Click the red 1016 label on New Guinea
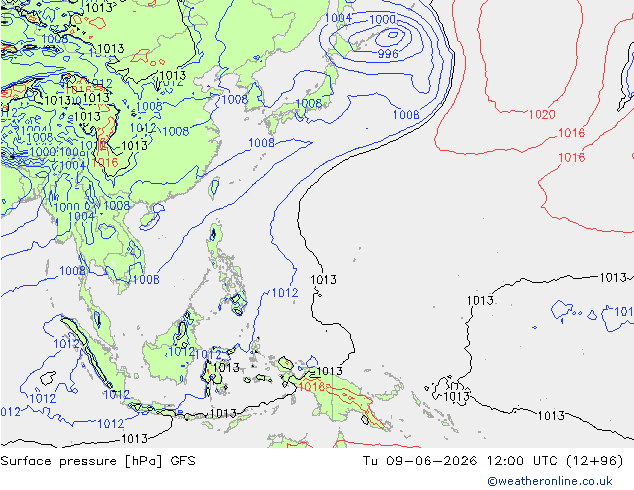Viewport: 634px width, 490px height. (311, 387)
